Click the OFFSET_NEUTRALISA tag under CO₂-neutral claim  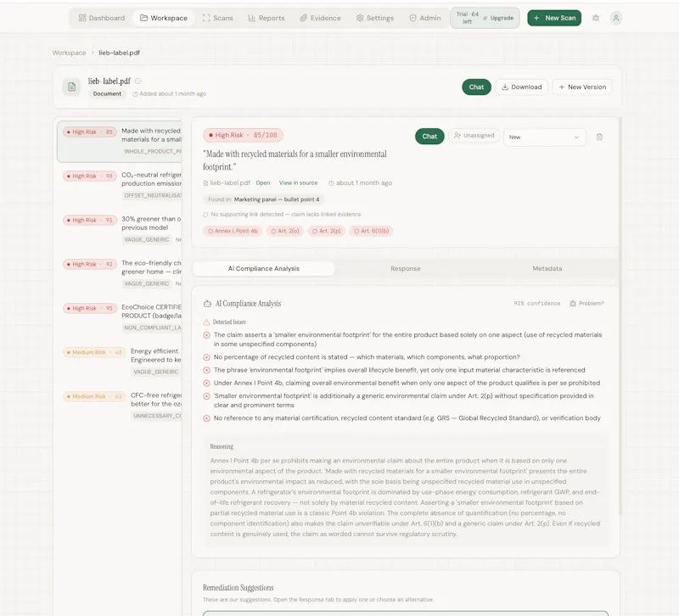tap(153, 195)
